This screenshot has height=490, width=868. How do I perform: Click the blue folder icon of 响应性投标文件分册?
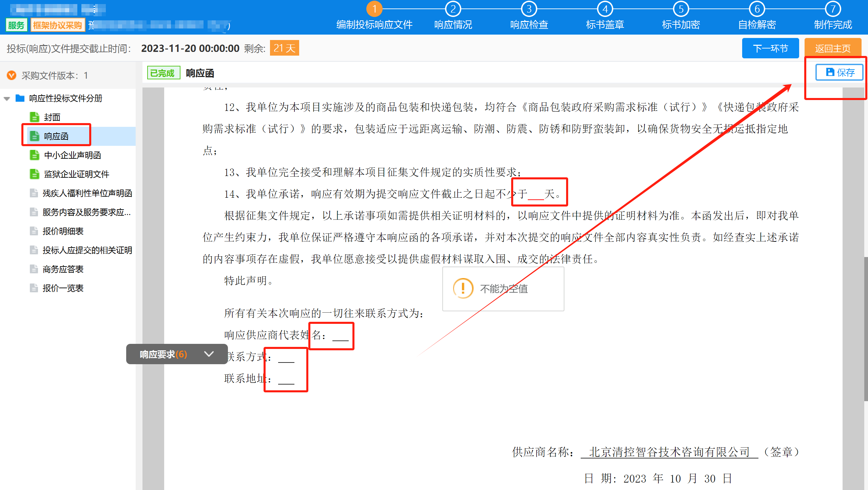click(x=20, y=98)
